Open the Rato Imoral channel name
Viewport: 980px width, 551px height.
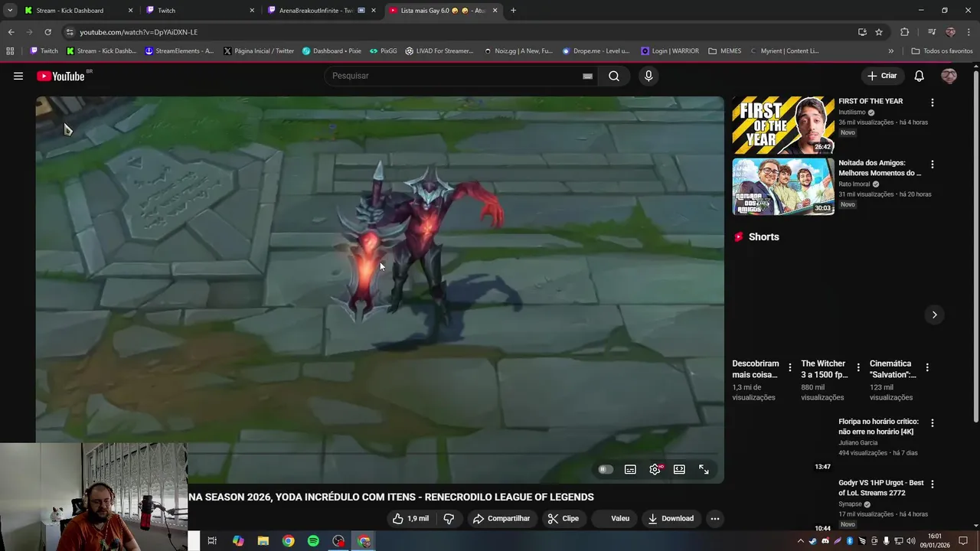[854, 184]
